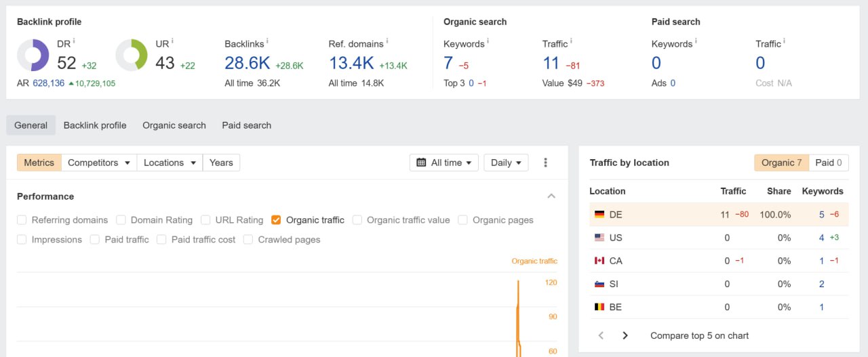Open the All time date range dropdown
This screenshot has width=868, height=357.
pos(444,163)
